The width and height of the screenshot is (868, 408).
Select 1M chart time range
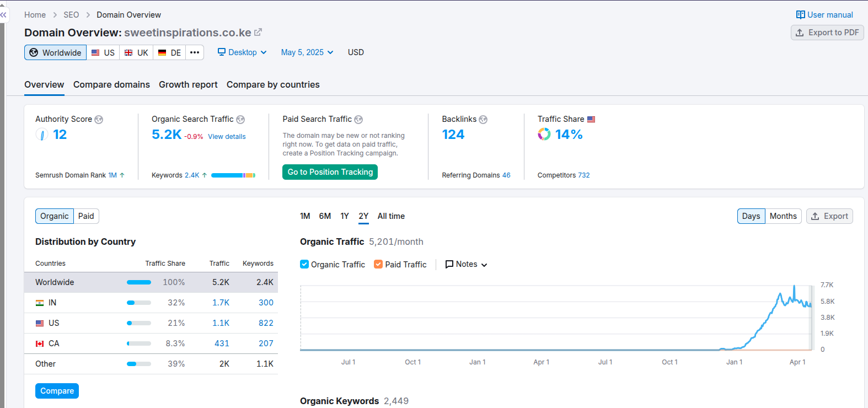click(x=305, y=216)
